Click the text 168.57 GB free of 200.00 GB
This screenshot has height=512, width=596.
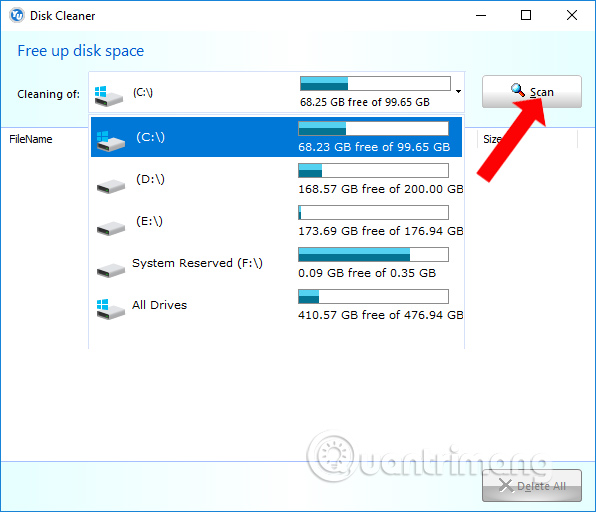tap(380, 189)
